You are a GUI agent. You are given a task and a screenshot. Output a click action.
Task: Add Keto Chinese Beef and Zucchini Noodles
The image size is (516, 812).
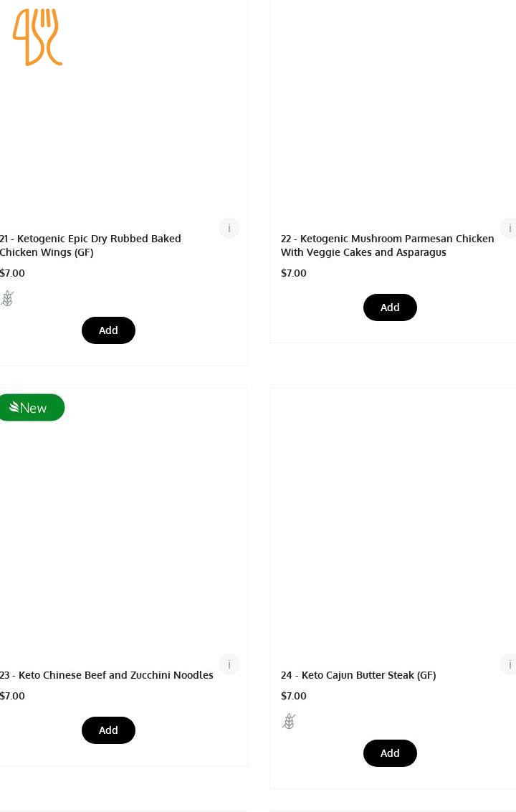tap(108, 730)
